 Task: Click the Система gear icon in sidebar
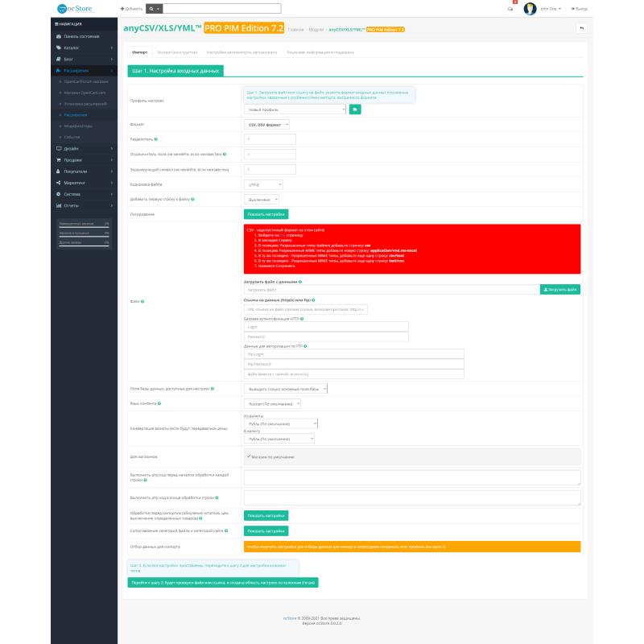point(58,194)
